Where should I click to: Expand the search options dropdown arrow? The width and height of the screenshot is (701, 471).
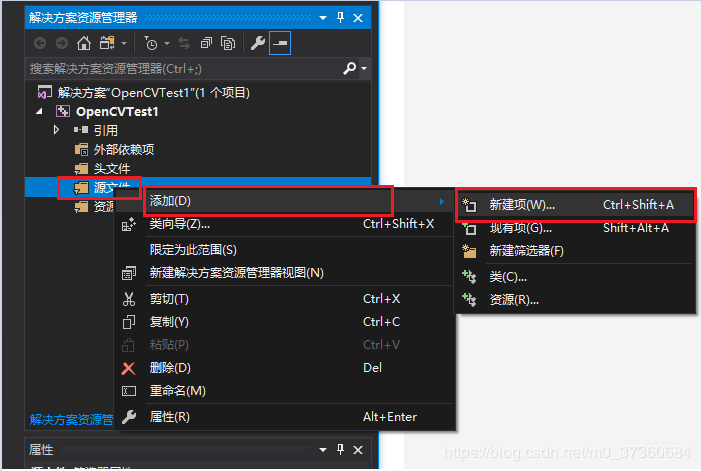coord(363,69)
